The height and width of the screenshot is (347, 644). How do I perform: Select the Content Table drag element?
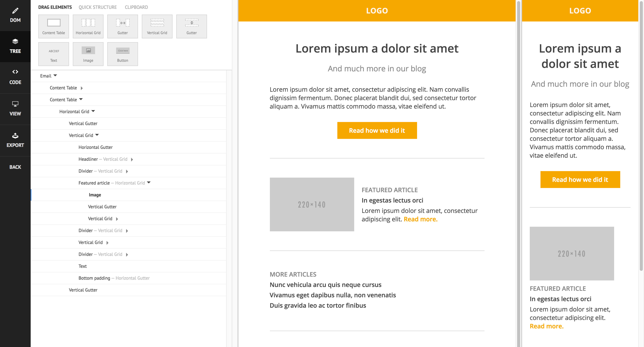(53, 26)
